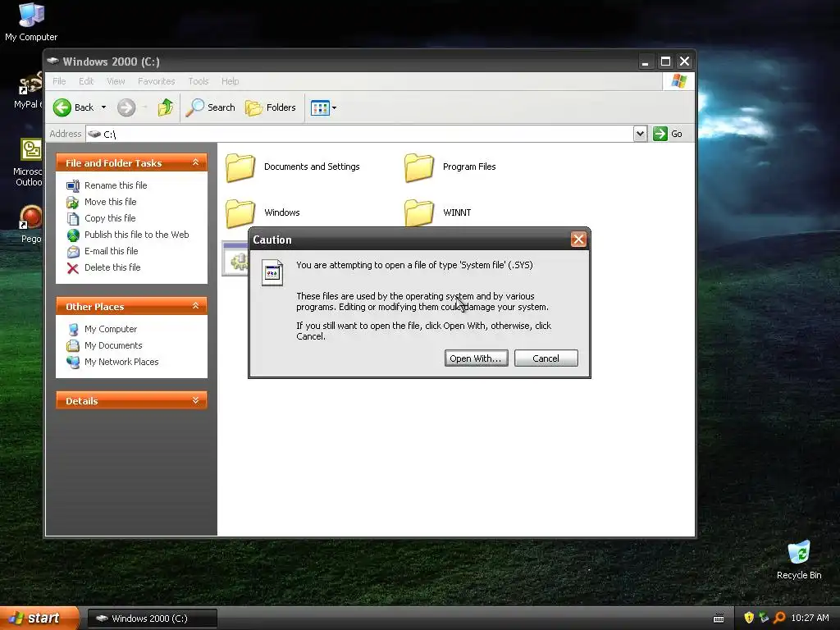Select the Program Files folder
The width and height of the screenshot is (840, 630).
click(x=450, y=167)
